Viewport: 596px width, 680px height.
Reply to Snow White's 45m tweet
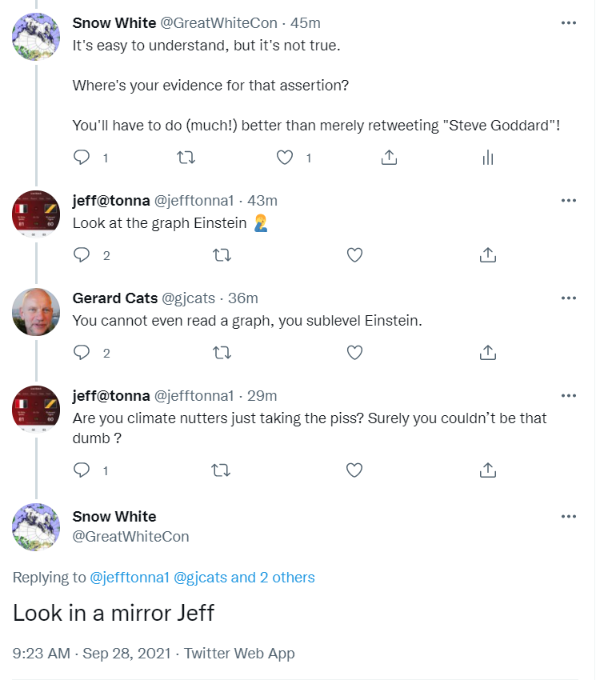point(82,157)
